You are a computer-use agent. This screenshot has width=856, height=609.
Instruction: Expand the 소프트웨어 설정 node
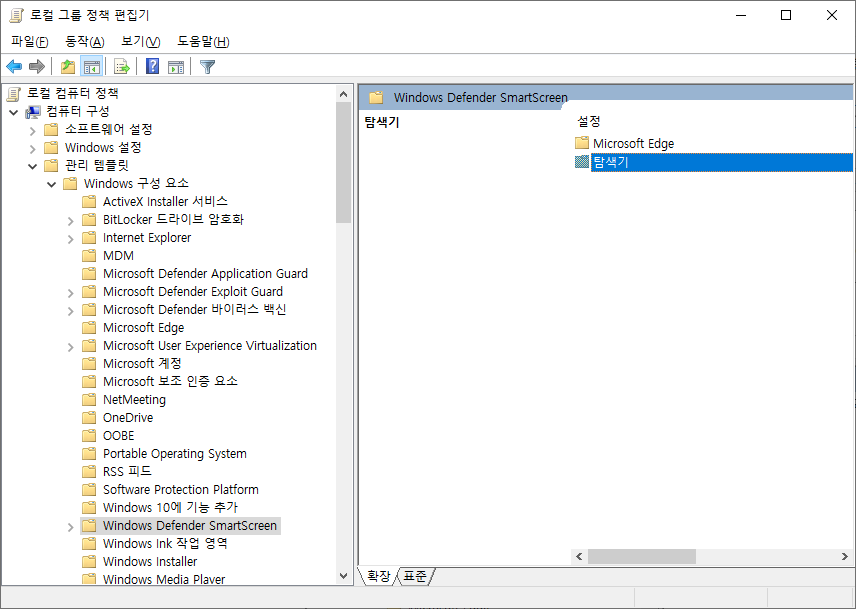tap(32, 130)
